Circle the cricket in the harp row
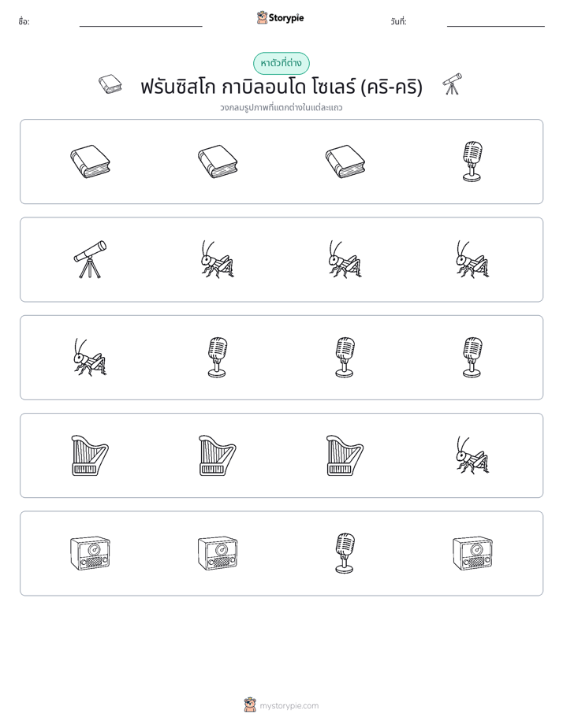563x728 pixels. click(x=472, y=455)
